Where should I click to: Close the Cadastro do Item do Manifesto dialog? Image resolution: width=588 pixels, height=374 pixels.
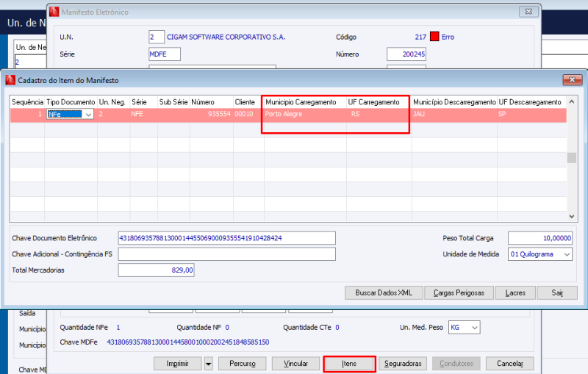573,80
